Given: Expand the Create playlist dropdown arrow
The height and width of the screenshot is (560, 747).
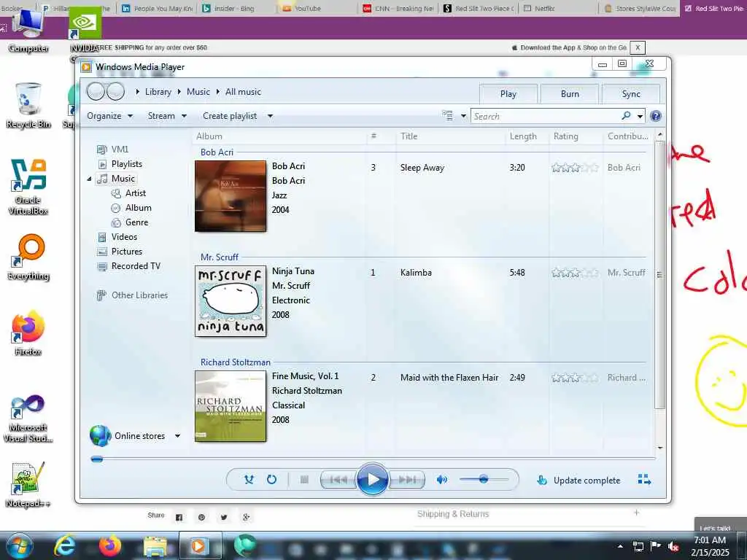Looking at the screenshot, I should coord(270,116).
